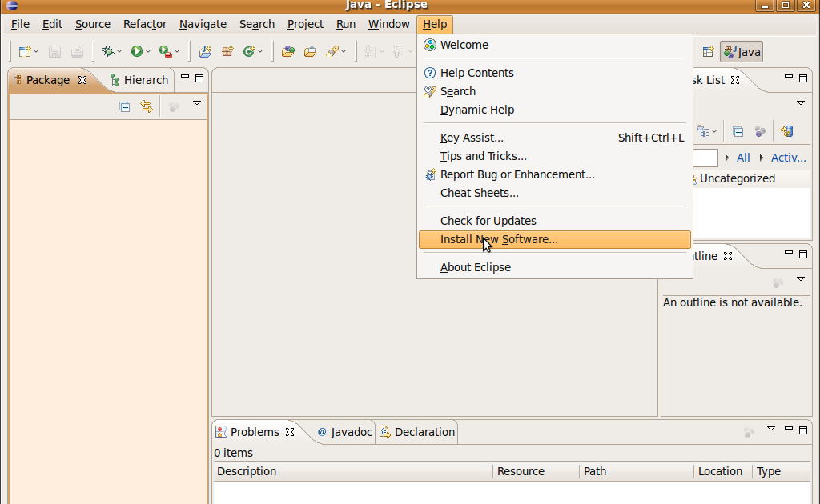Click the New Java Project icon
The height and width of the screenshot is (504, 820).
205,51
